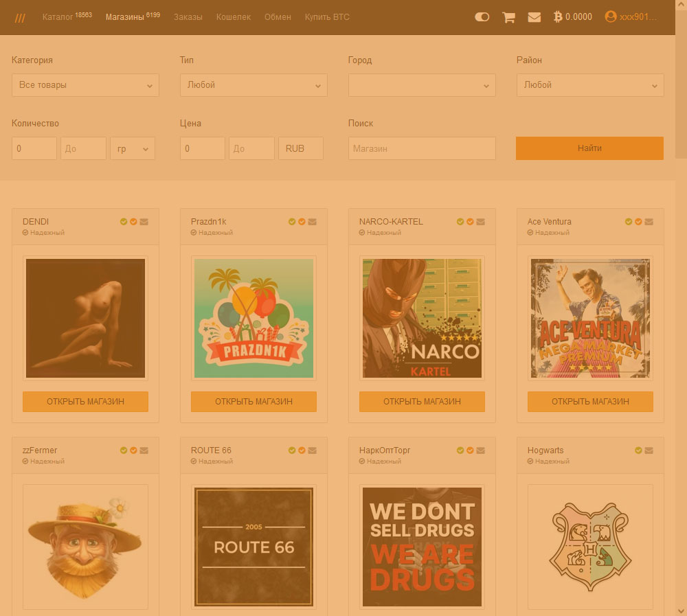This screenshot has width=687, height=616.
Task: Open the xxx901 user profile menu
Action: pyautogui.click(x=631, y=17)
